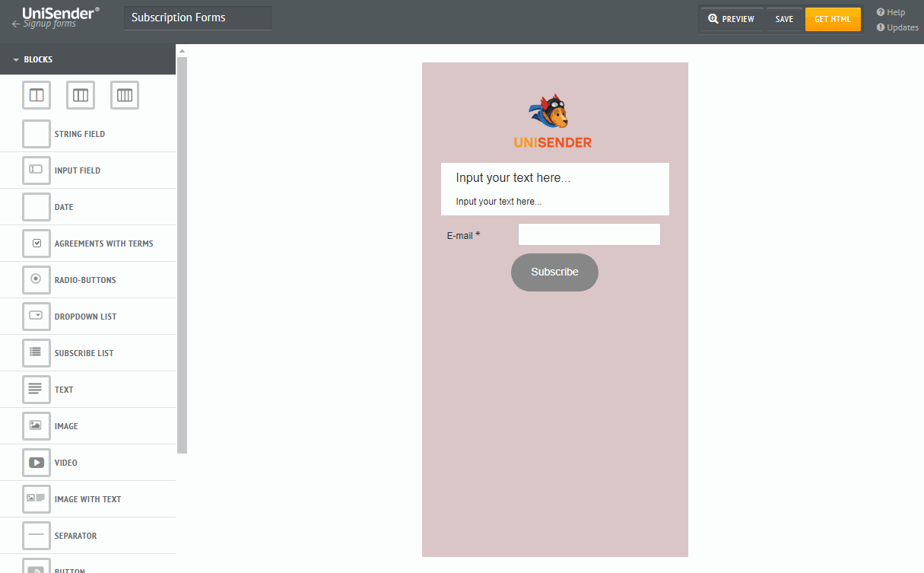Select the large 'Input your text here...' heading

click(x=513, y=177)
